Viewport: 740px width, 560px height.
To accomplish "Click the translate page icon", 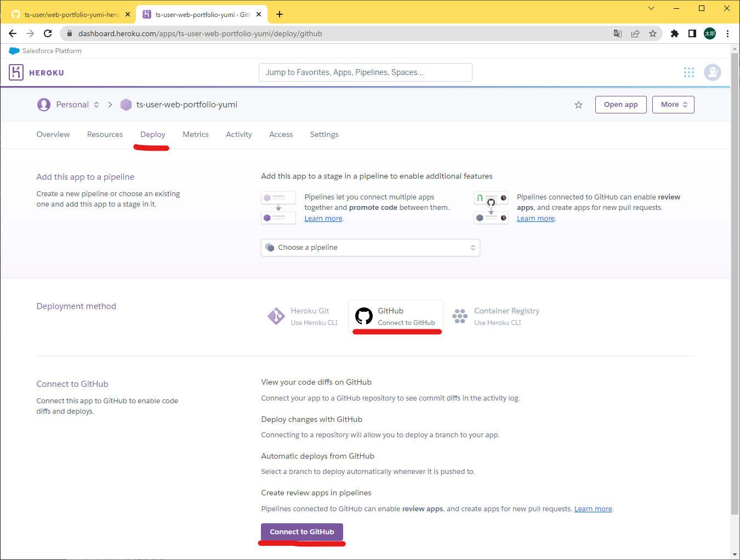I will 618,33.
